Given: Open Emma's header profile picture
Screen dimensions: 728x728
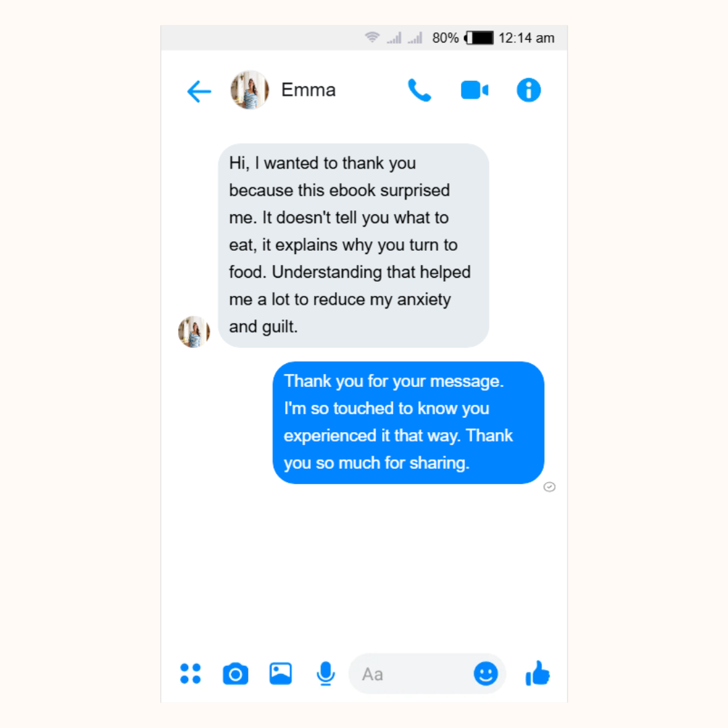Looking at the screenshot, I should coord(250,90).
